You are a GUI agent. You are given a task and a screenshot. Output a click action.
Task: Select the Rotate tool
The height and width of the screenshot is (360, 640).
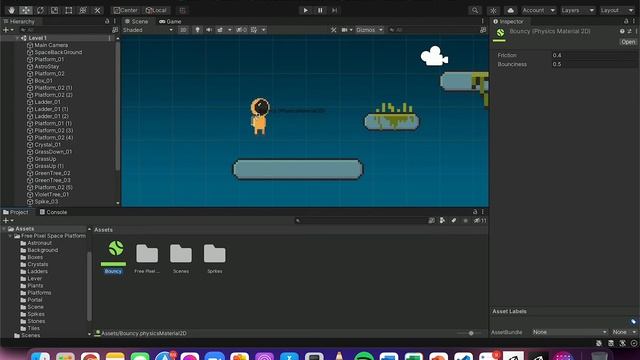40,10
